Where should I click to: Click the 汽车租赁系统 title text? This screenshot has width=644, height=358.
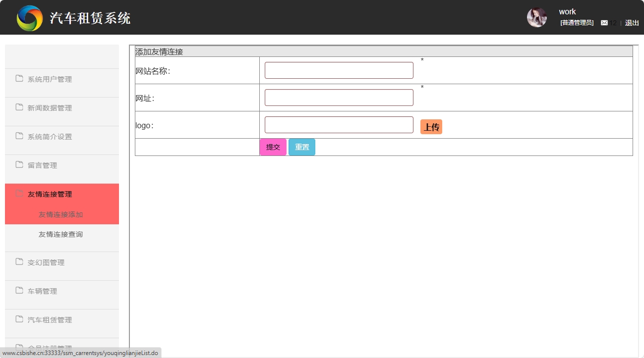click(x=90, y=18)
